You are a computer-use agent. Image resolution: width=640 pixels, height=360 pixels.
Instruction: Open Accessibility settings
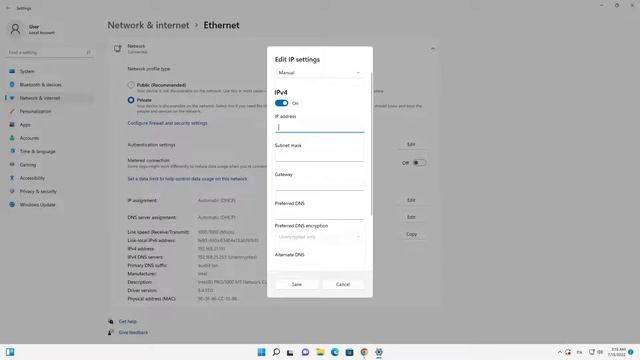point(49,178)
